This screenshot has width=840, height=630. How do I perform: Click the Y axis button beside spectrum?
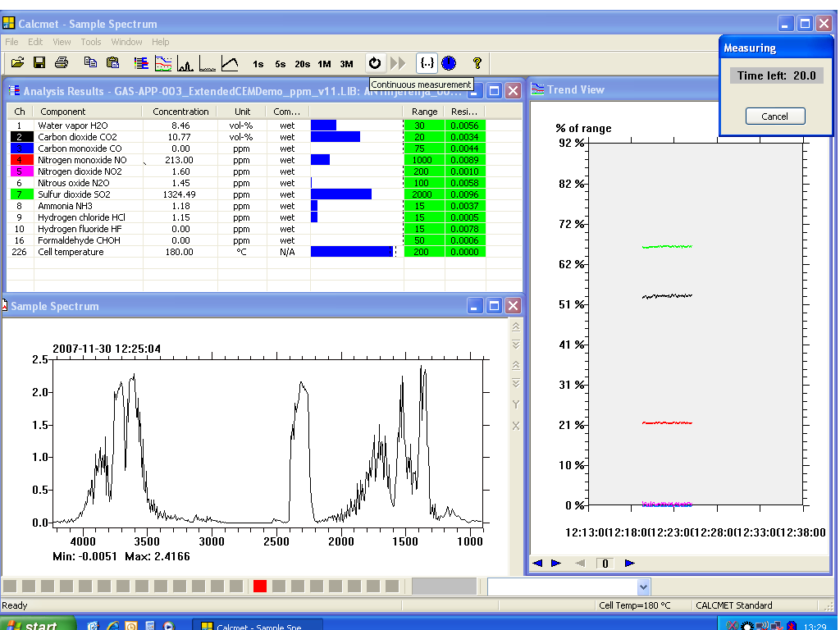coord(516,404)
